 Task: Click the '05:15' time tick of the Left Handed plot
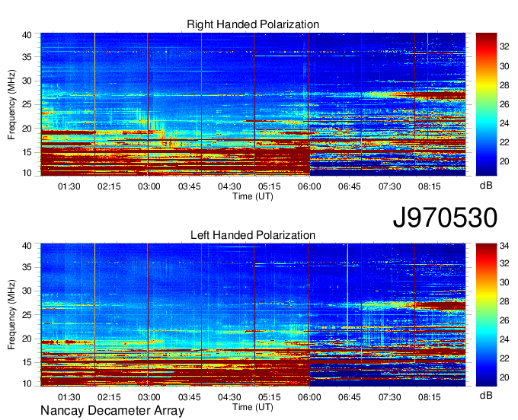pos(269,397)
